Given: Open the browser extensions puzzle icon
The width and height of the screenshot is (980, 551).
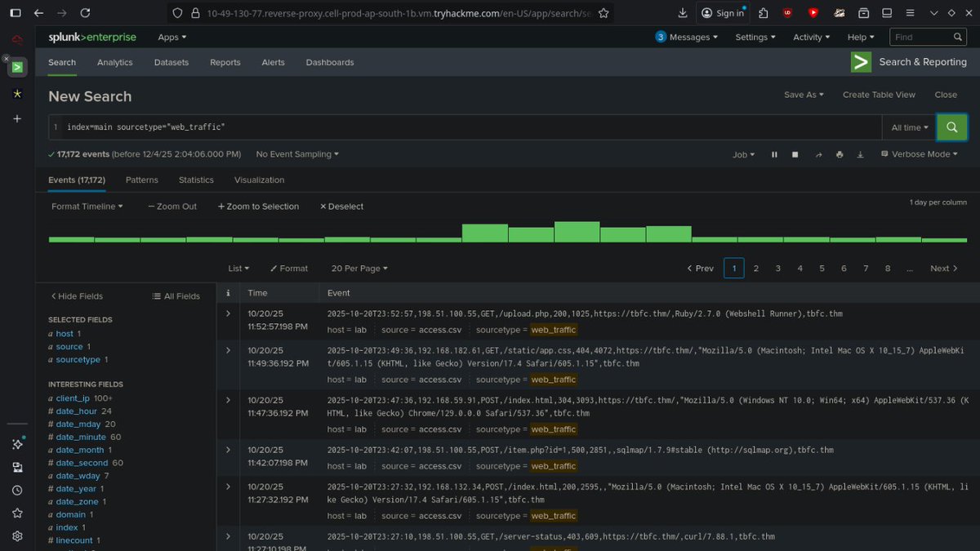Looking at the screenshot, I should point(763,13).
